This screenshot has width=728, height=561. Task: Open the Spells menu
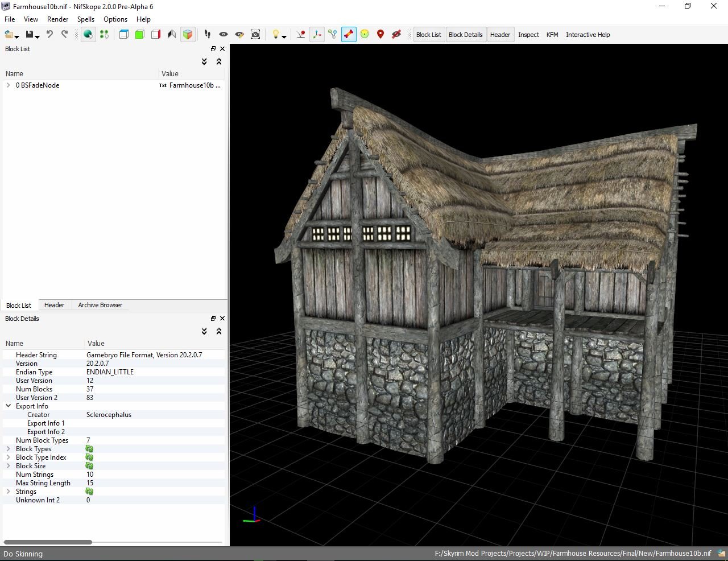point(86,19)
